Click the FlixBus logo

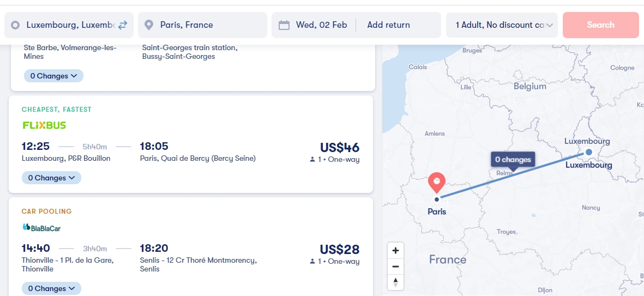click(x=44, y=125)
